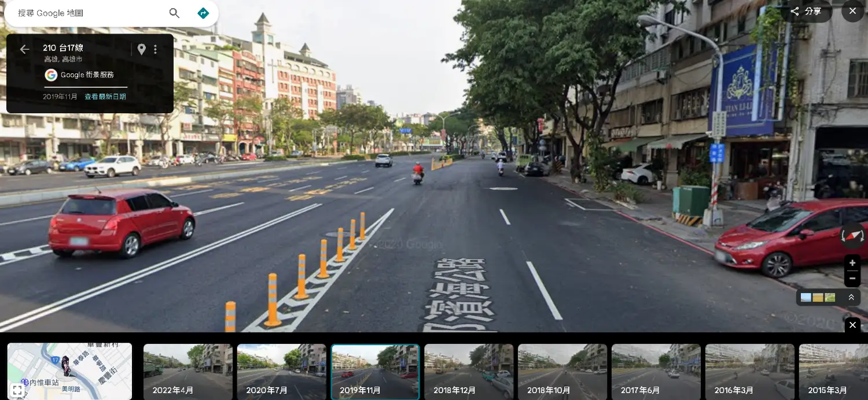The image size is (868, 400).
Task: Zoom in with the plus button
Action: 852,263
